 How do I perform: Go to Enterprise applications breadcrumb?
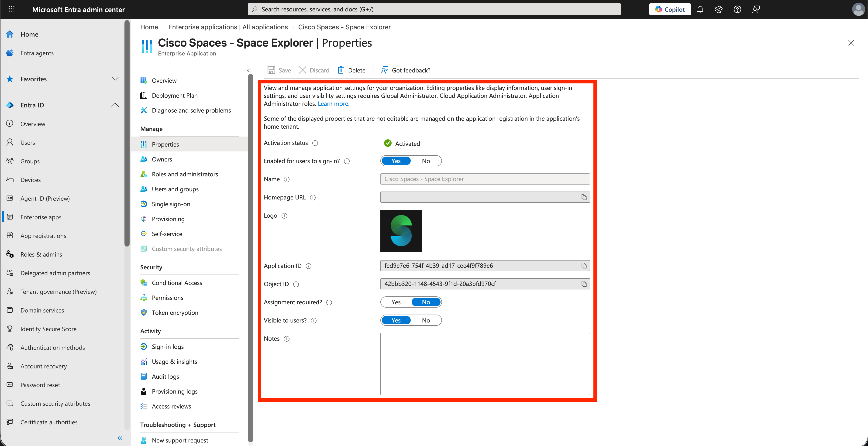point(228,27)
